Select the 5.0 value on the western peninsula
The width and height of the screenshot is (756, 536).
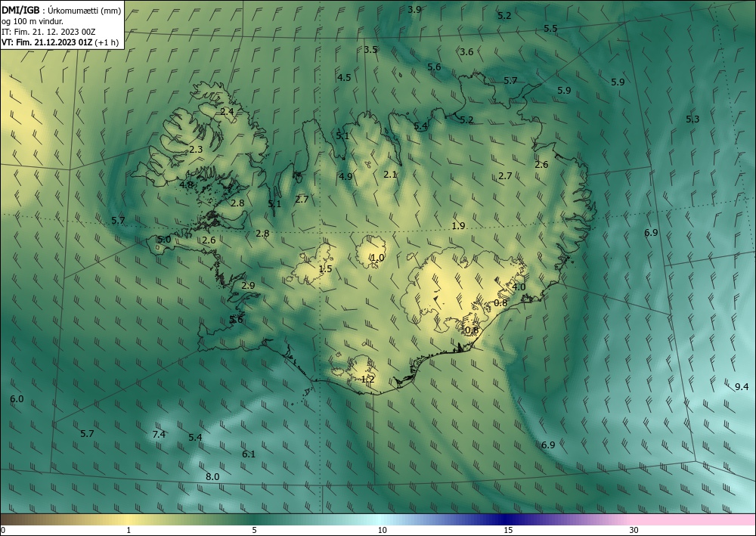(x=164, y=239)
